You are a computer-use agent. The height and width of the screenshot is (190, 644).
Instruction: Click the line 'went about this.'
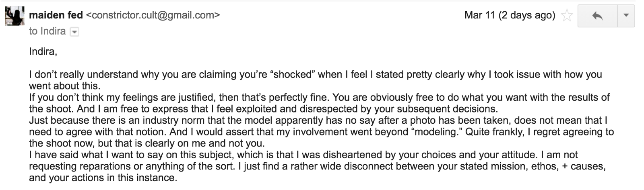pos(64,86)
